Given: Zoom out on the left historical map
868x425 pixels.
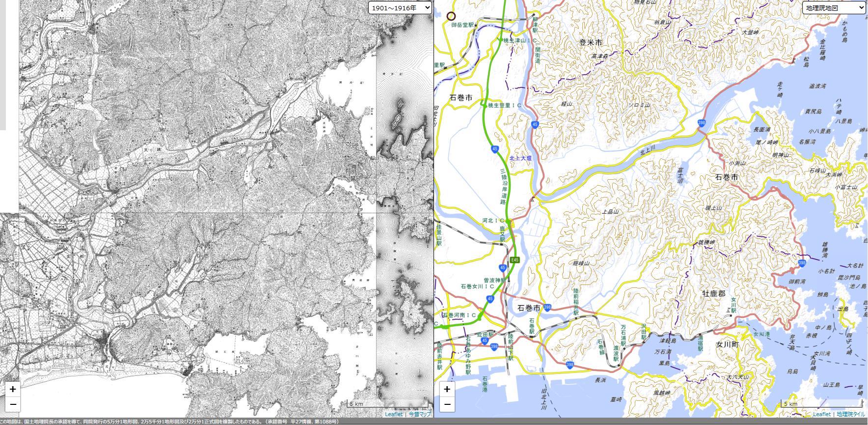Looking at the screenshot, I should click(13, 404).
